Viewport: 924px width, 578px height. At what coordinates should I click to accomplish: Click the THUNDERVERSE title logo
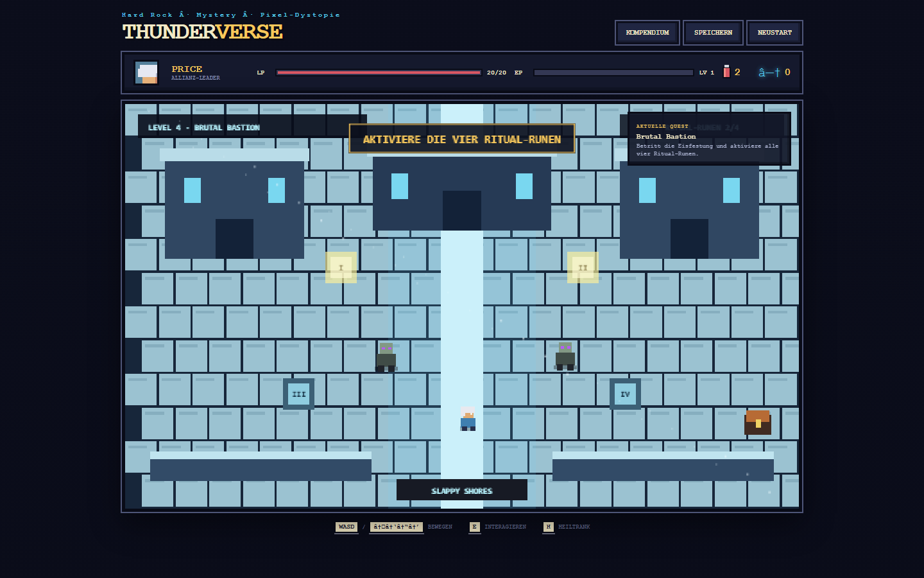[203, 31]
